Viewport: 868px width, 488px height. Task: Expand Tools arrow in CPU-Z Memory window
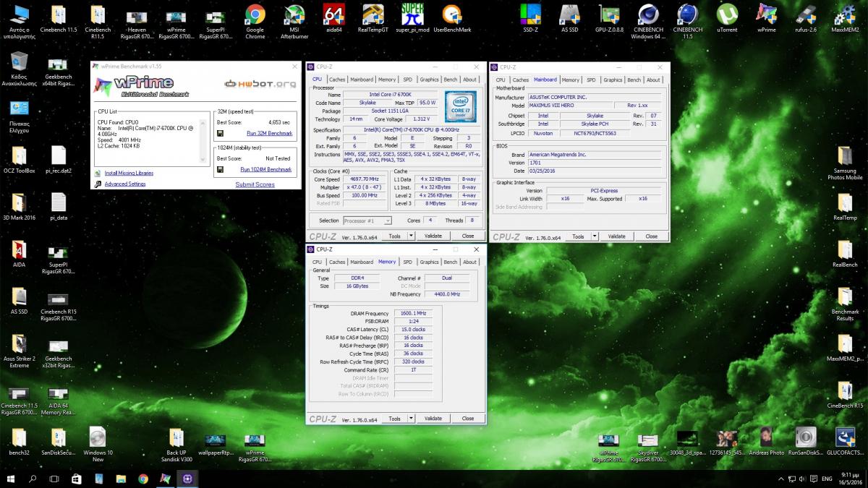coord(412,419)
